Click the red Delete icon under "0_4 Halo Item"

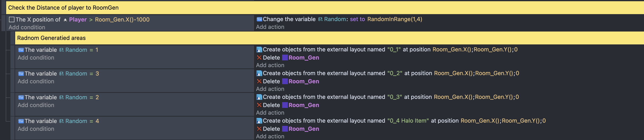[259, 129]
